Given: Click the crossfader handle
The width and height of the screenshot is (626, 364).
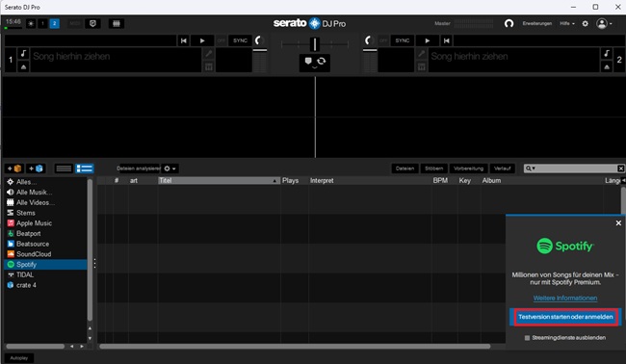Looking at the screenshot, I should [315, 44].
